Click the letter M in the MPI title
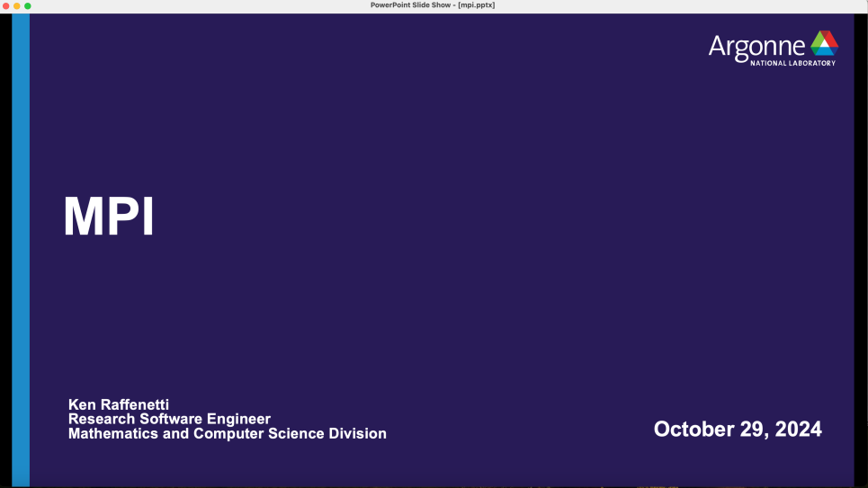The width and height of the screenshot is (868, 488). coord(82,217)
